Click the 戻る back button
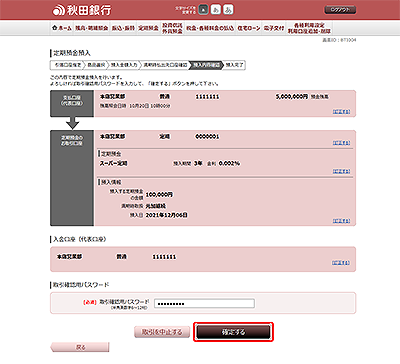 tap(80, 347)
